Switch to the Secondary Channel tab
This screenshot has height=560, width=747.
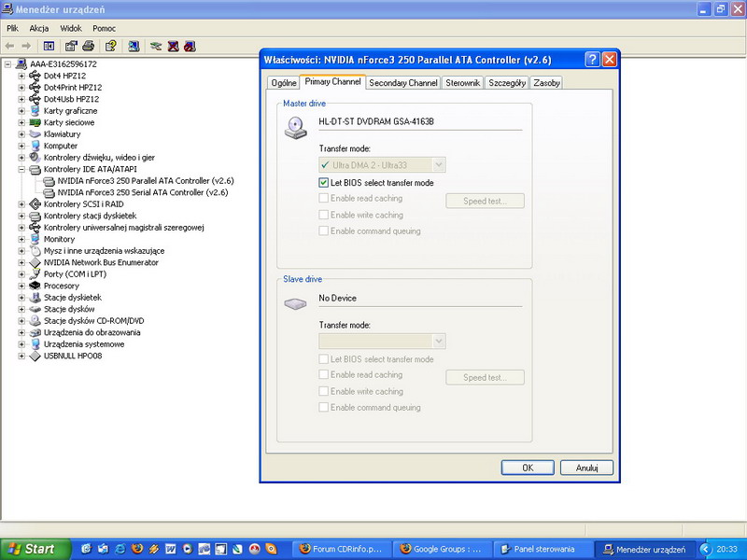coord(403,83)
